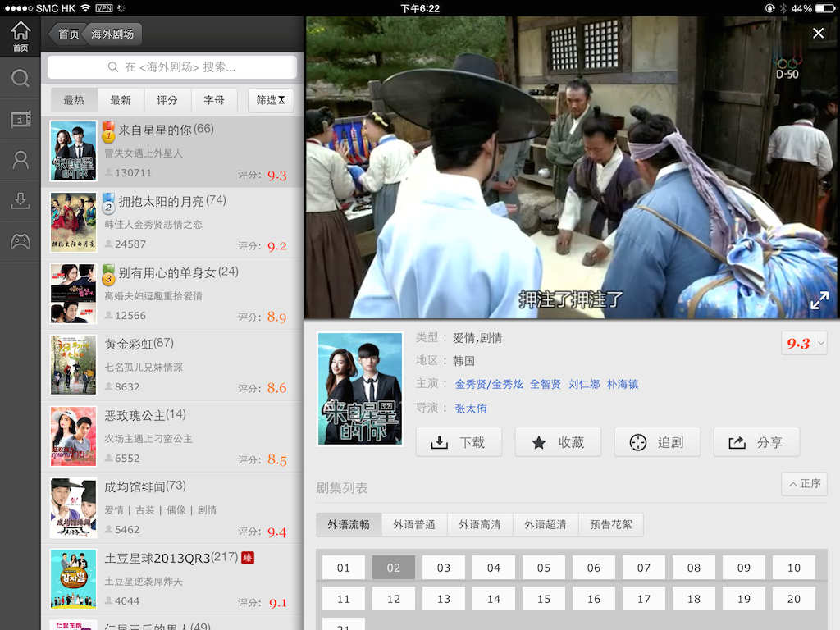Go to the home page sidebar icon

(x=21, y=36)
